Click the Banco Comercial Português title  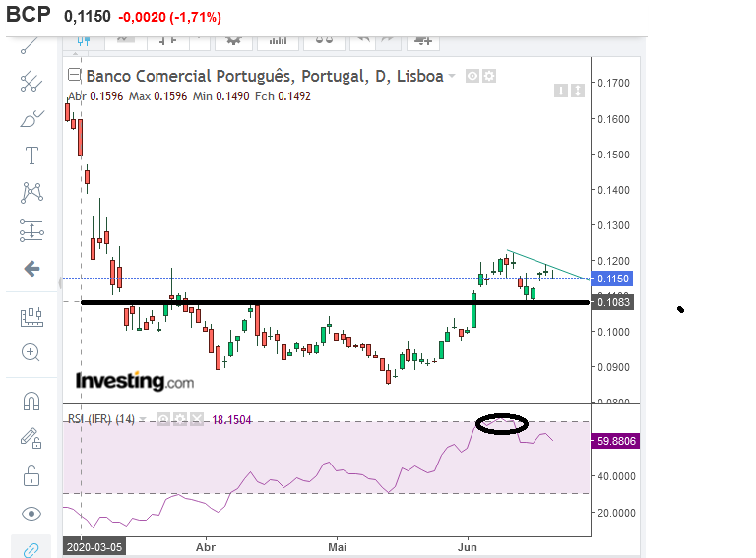[265, 76]
